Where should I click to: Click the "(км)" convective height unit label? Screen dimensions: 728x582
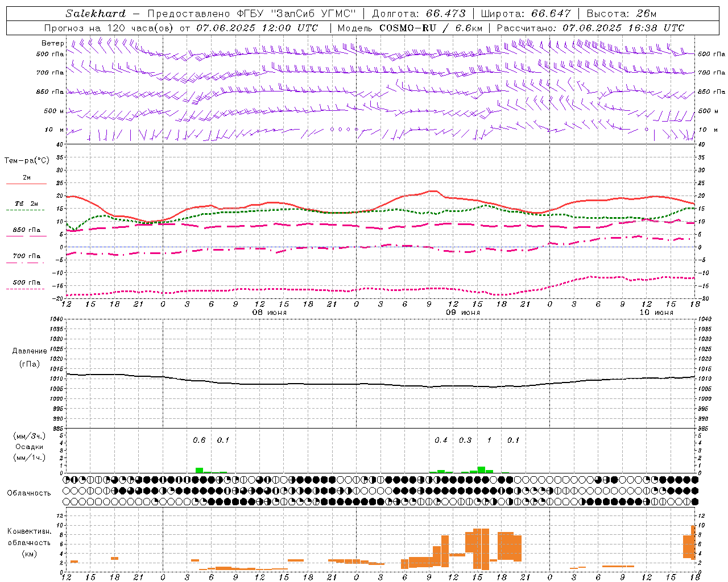(x=30, y=554)
